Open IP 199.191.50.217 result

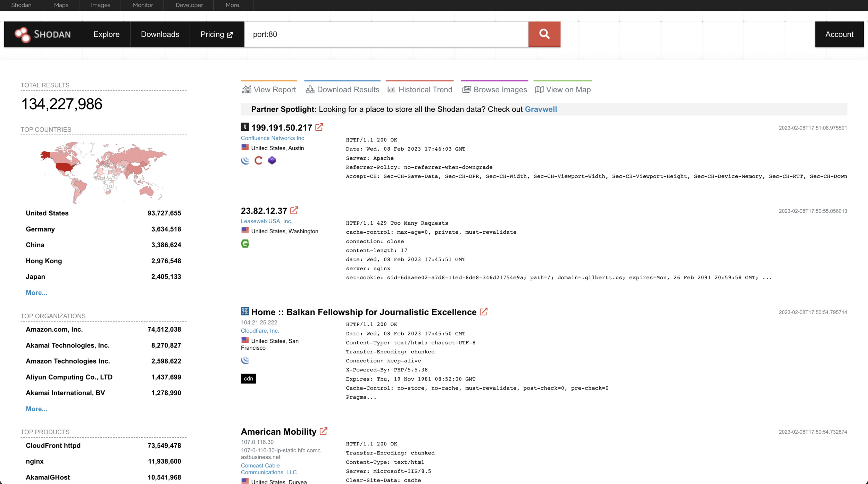[282, 128]
